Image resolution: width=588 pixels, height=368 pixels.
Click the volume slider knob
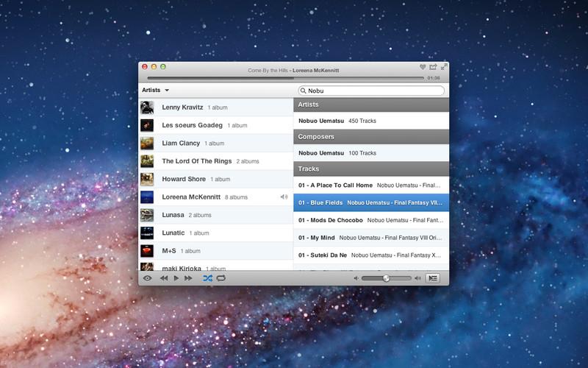tap(386, 278)
